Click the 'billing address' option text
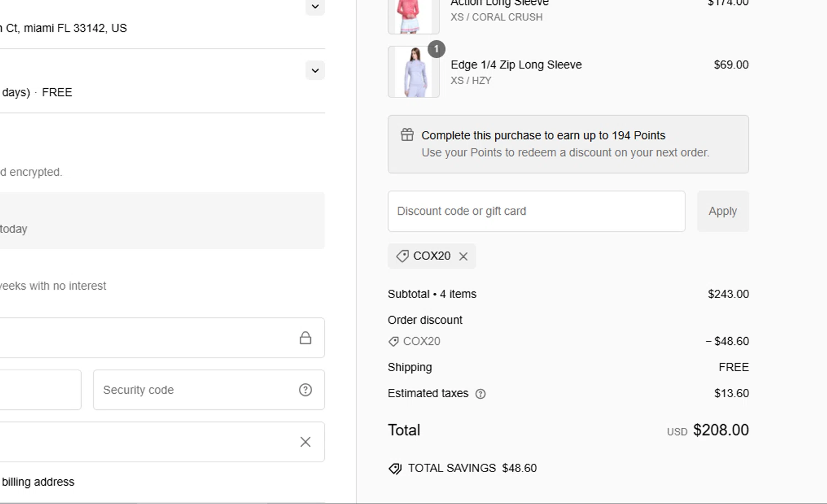The height and width of the screenshot is (504, 827). point(38,482)
